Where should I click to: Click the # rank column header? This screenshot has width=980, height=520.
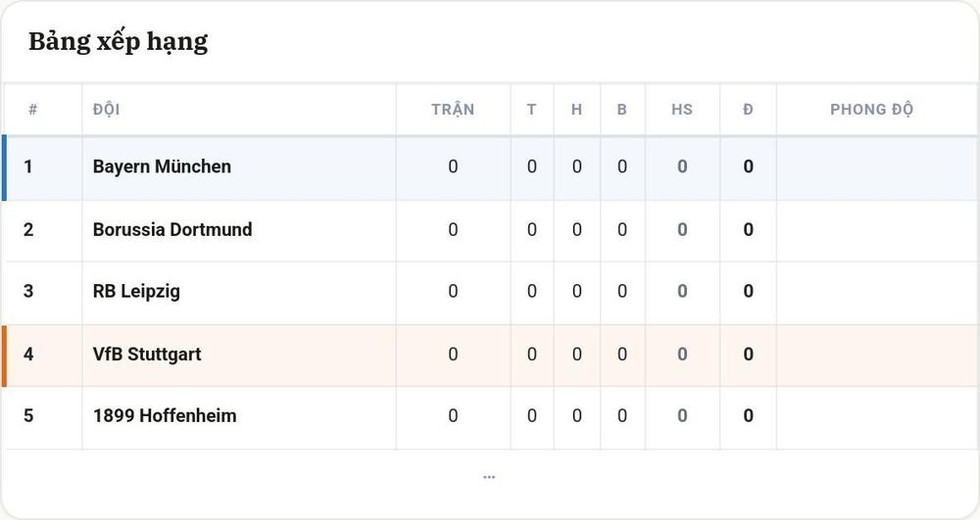[32, 110]
